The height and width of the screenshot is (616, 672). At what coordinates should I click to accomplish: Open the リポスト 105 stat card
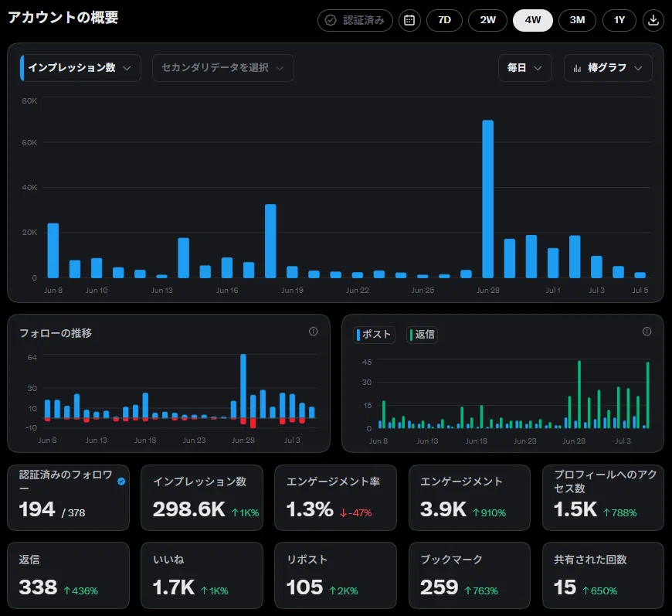pyautogui.click(x=335, y=575)
